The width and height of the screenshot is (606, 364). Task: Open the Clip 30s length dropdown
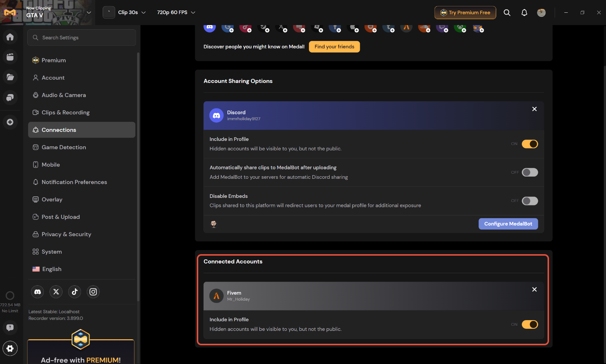(x=132, y=12)
